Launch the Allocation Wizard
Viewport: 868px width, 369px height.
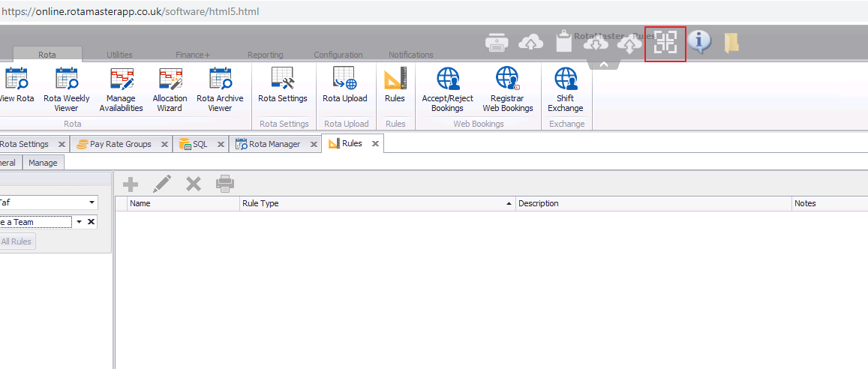[170, 89]
